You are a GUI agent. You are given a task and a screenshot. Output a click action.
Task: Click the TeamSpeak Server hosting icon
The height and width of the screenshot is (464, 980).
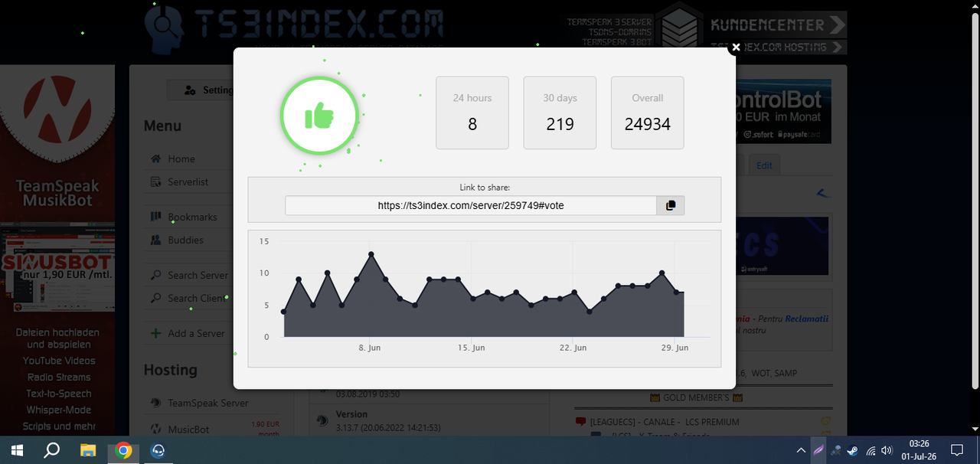pyautogui.click(x=155, y=403)
